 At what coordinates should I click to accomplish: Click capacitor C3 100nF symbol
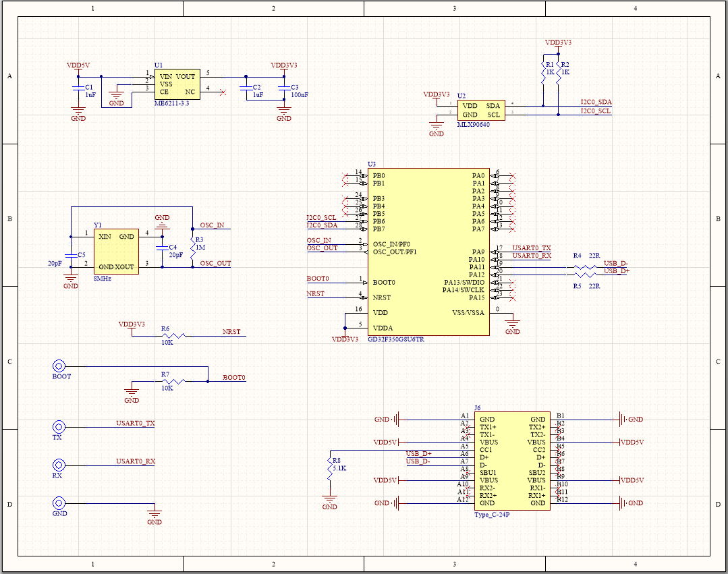tap(283, 88)
